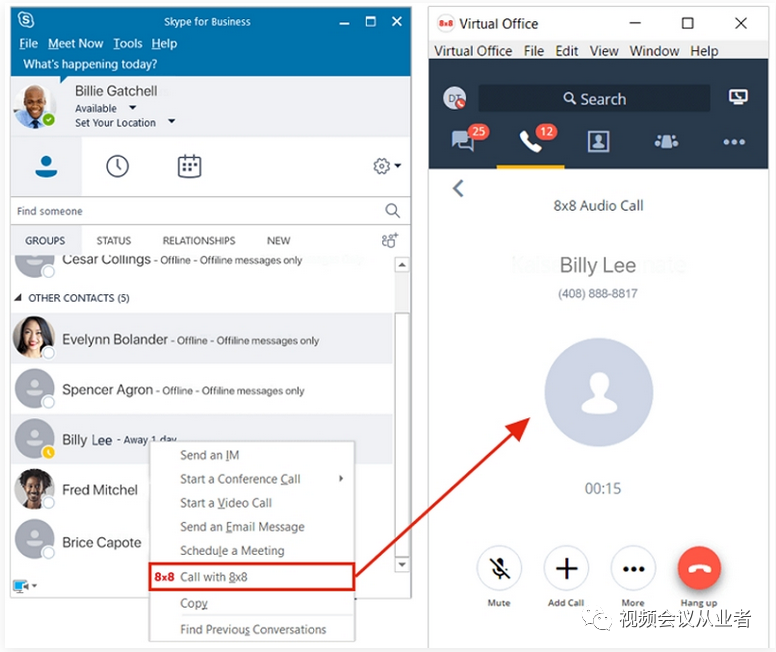Collapse the Other Contacts group
Screen dimensions: 776x652
coord(18,298)
